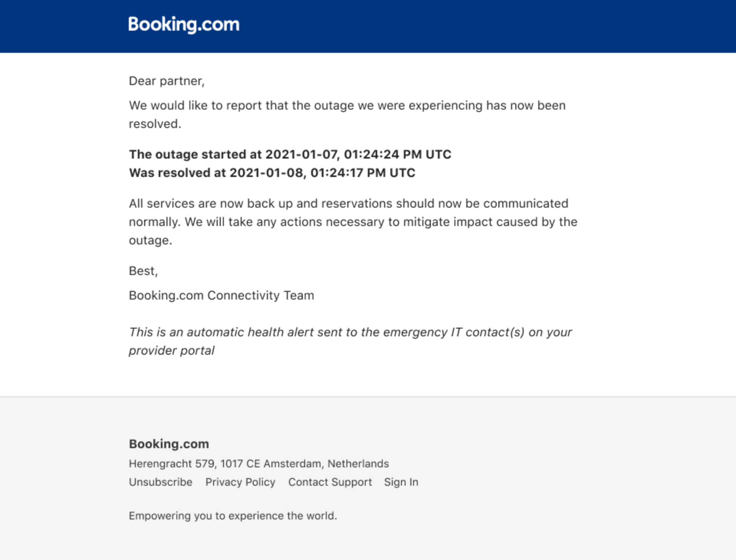Click the "All services are now back up" paragraph
This screenshot has height=560, width=736.
[353, 222]
